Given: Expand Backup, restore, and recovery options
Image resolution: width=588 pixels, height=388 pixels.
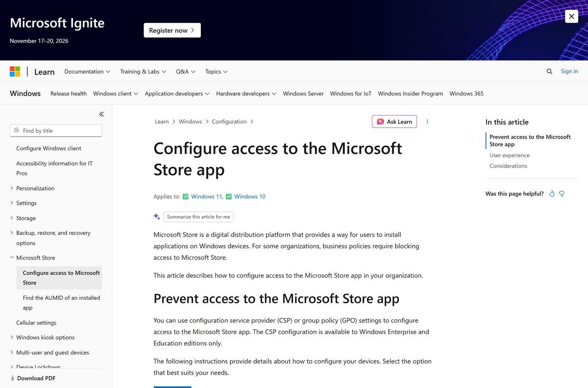Looking at the screenshot, I should 53,238.
